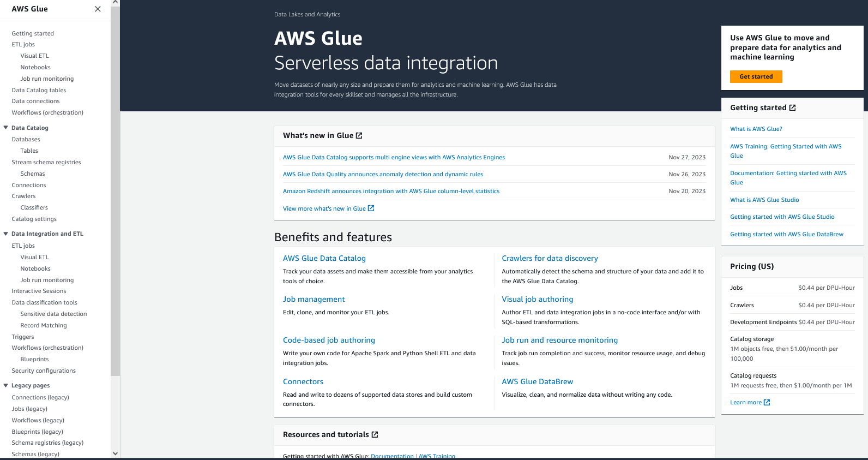Screen dimensions: 868x460
Task: Open Schema registries (legacy) page
Action: tap(47, 443)
